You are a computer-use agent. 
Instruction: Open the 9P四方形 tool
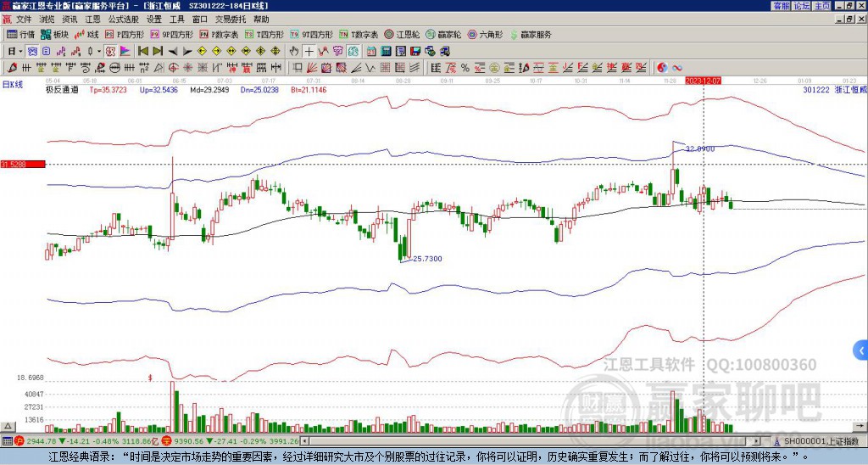coord(172,34)
